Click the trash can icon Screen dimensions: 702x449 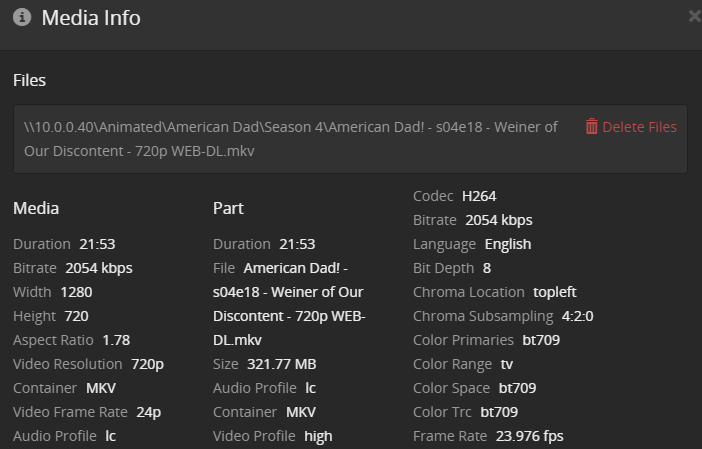[x=592, y=127]
